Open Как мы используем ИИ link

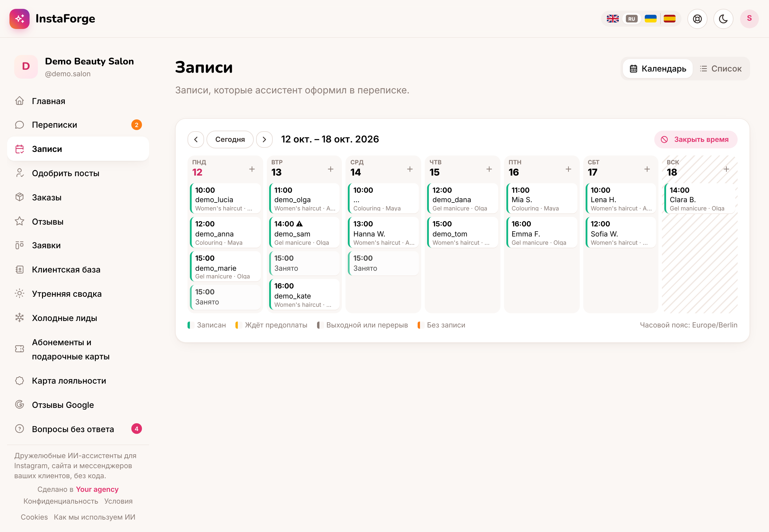94,517
